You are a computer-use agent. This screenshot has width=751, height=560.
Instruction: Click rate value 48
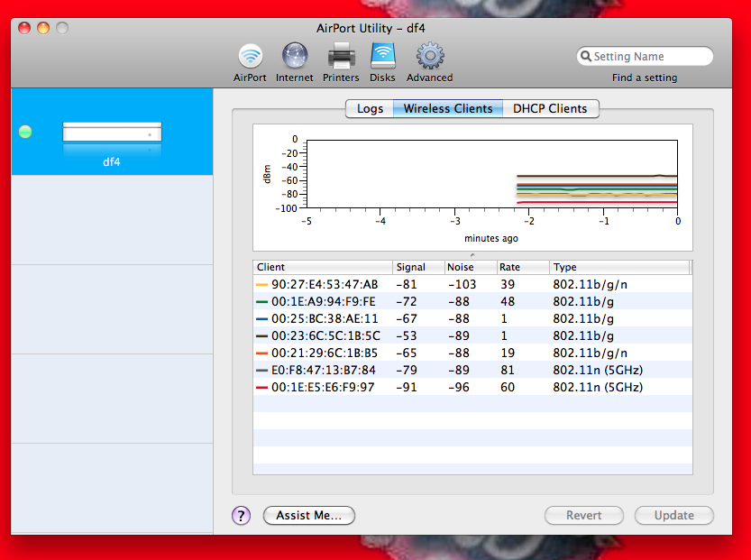(x=508, y=302)
